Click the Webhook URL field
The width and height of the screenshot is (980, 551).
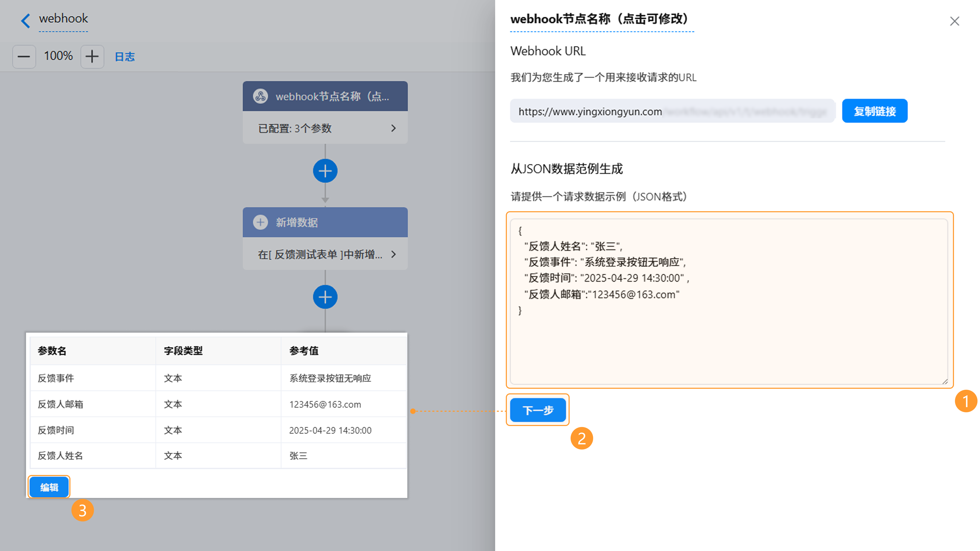(672, 111)
